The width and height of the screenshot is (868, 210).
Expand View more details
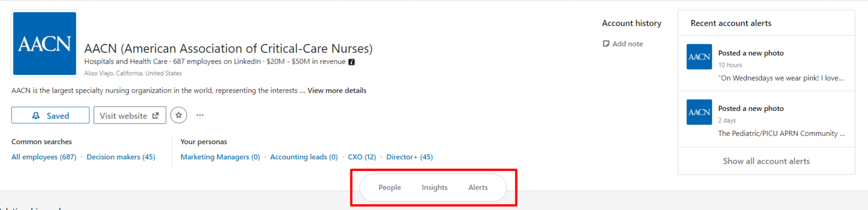click(336, 90)
